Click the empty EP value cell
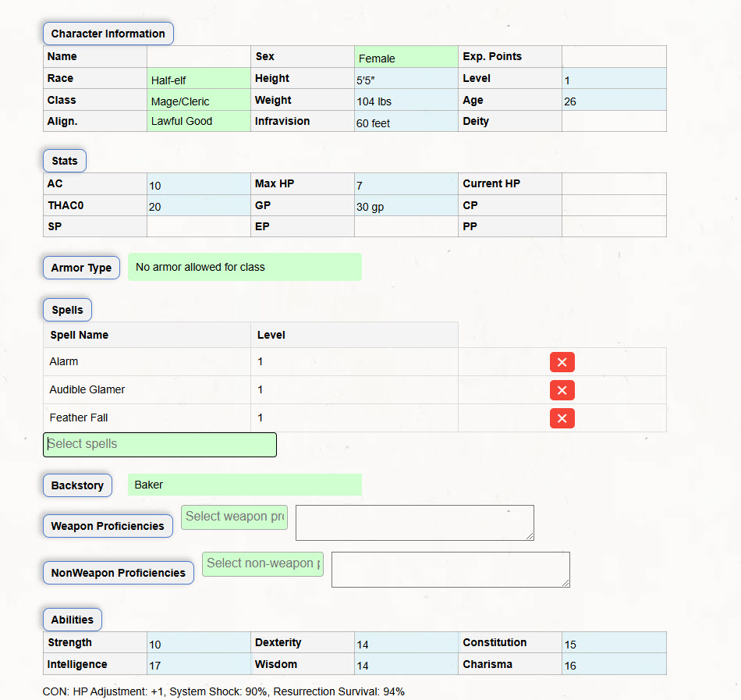 click(x=406, y=226)
